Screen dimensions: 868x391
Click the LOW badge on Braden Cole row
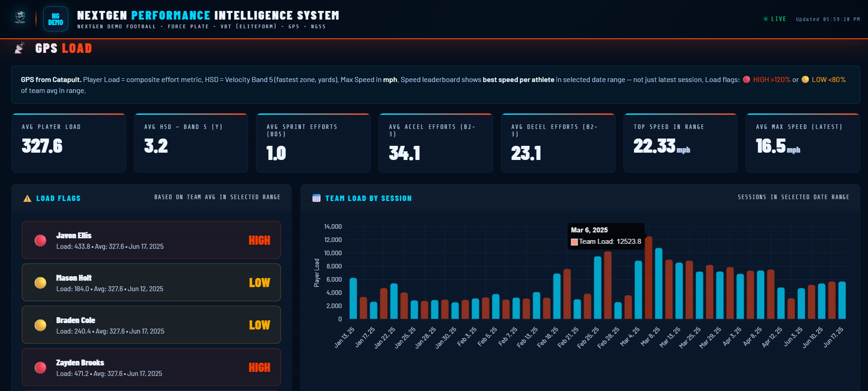pos(260,325)
